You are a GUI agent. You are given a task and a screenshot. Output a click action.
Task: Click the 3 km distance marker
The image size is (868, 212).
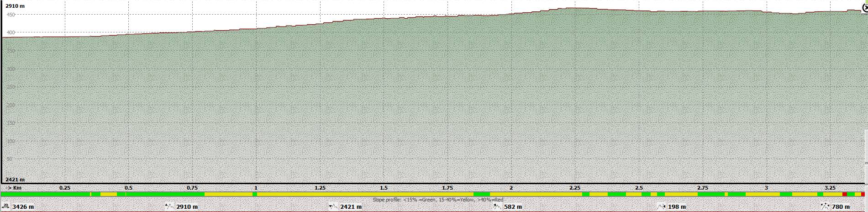point(766,188)
